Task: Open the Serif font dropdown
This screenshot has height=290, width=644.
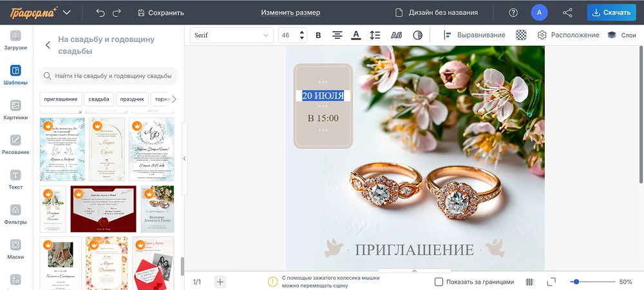Action: [231, 35]
